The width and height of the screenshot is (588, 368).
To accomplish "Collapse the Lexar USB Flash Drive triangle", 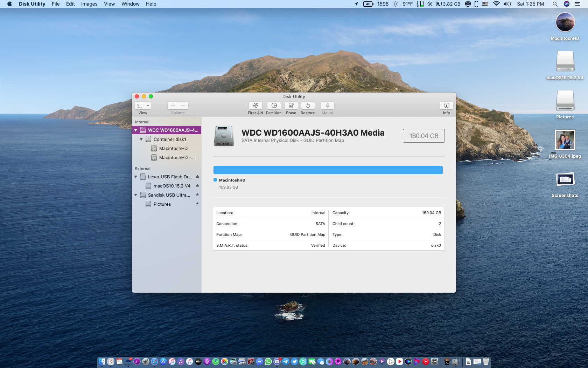I will point(136,177).
